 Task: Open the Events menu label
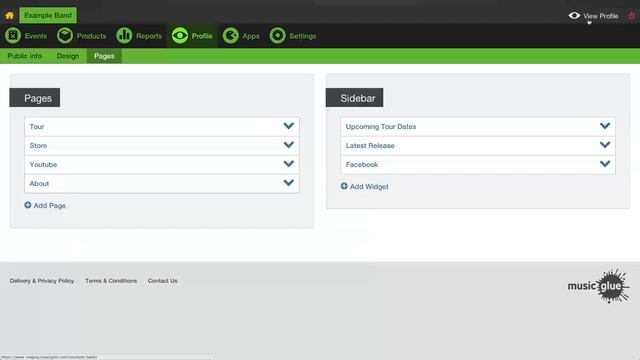coord(36,36)
